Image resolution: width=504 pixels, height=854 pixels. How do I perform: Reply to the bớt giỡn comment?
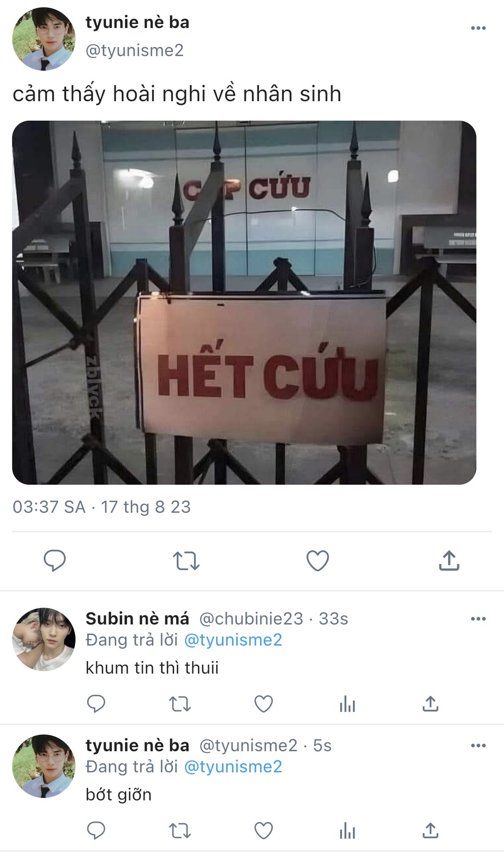(96, 830)
